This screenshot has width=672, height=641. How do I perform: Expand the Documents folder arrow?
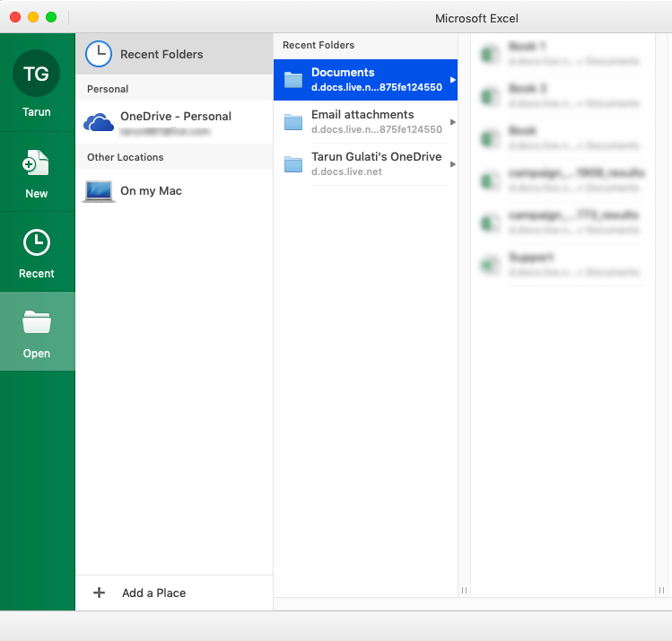click(452, 80)
